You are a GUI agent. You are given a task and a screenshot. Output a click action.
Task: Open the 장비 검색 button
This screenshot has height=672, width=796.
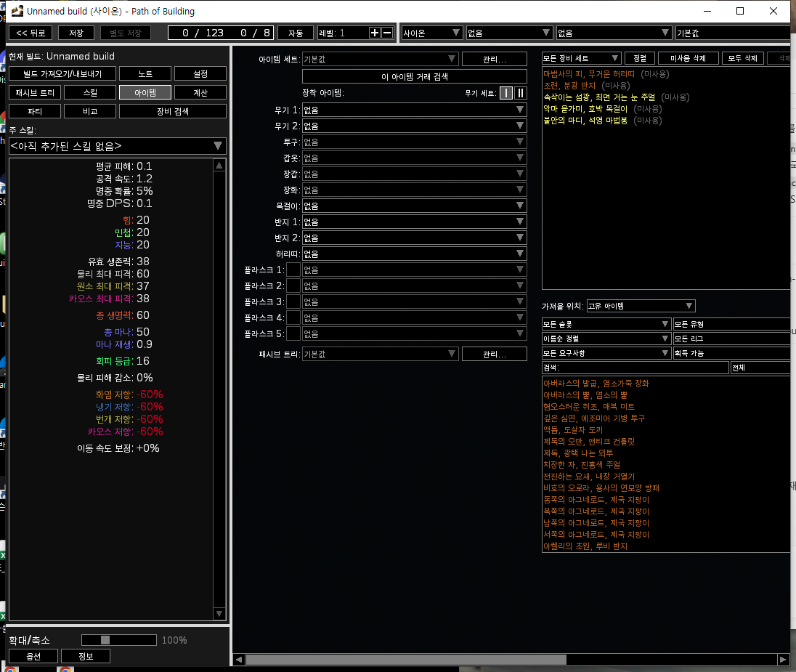(173, 111)
